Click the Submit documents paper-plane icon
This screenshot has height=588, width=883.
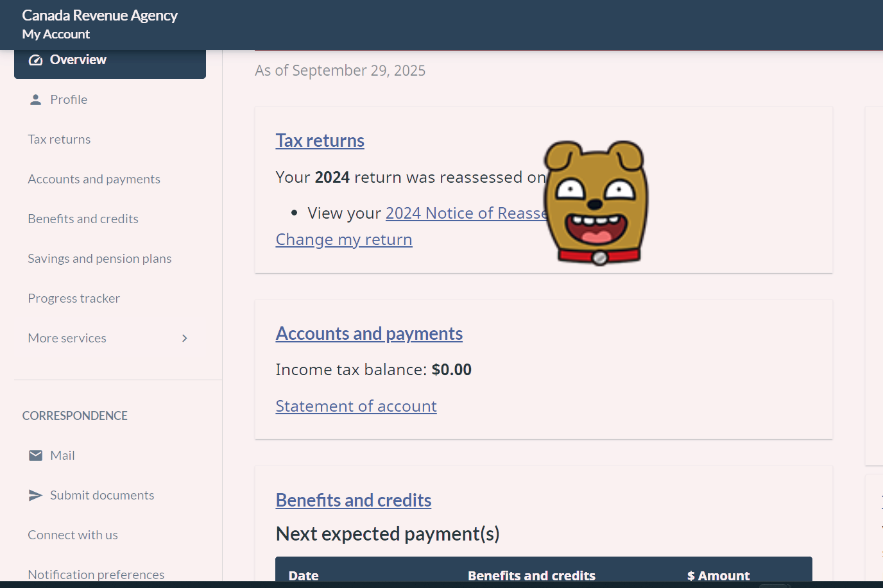coord(36,495)
